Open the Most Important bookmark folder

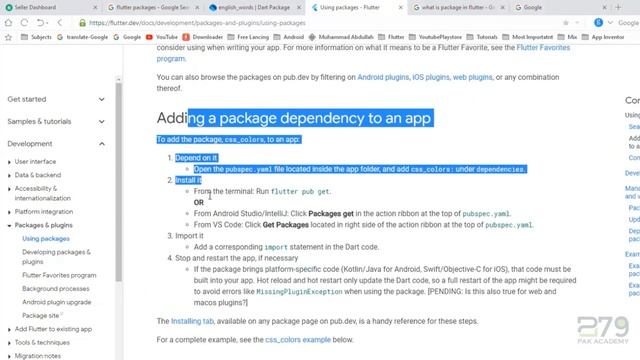point(527,37)
